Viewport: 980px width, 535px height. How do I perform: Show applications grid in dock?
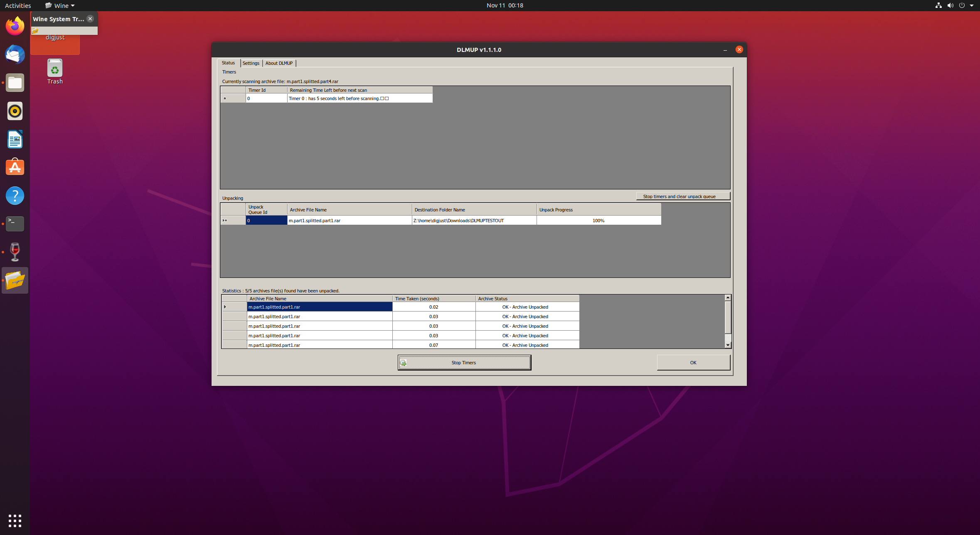pos(15,520)
